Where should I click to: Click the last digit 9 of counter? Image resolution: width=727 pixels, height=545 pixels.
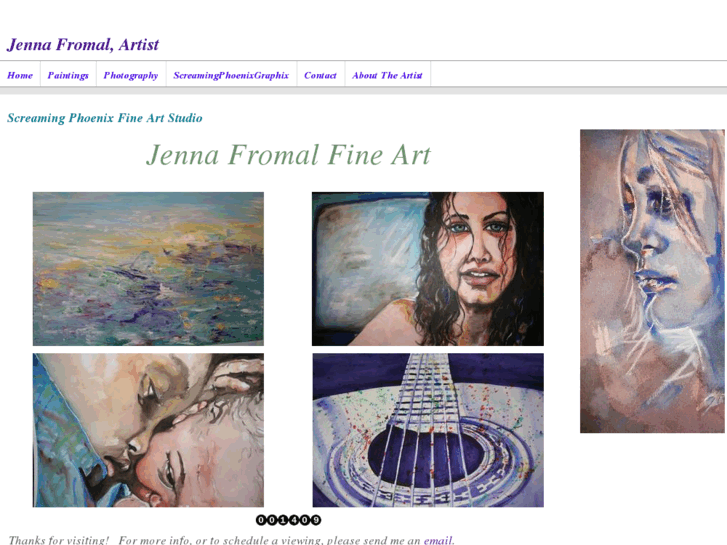(x=315, y=520)
